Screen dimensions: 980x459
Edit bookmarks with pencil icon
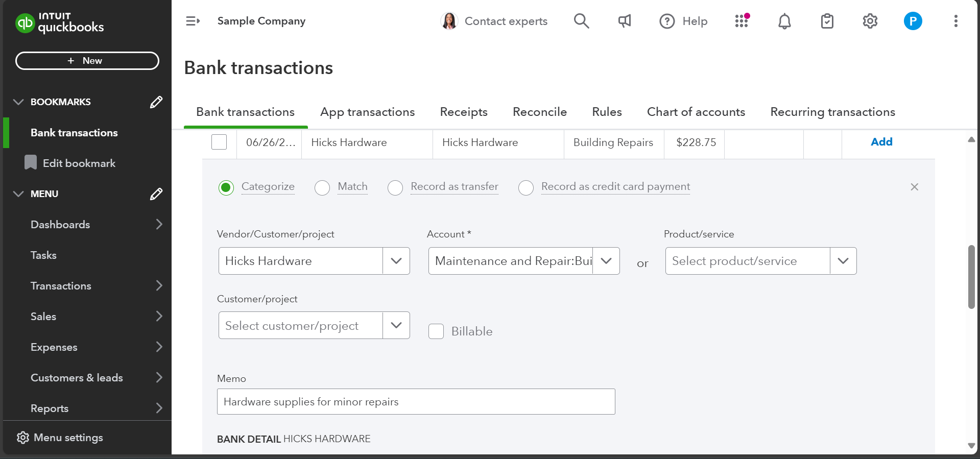[156, 102]
